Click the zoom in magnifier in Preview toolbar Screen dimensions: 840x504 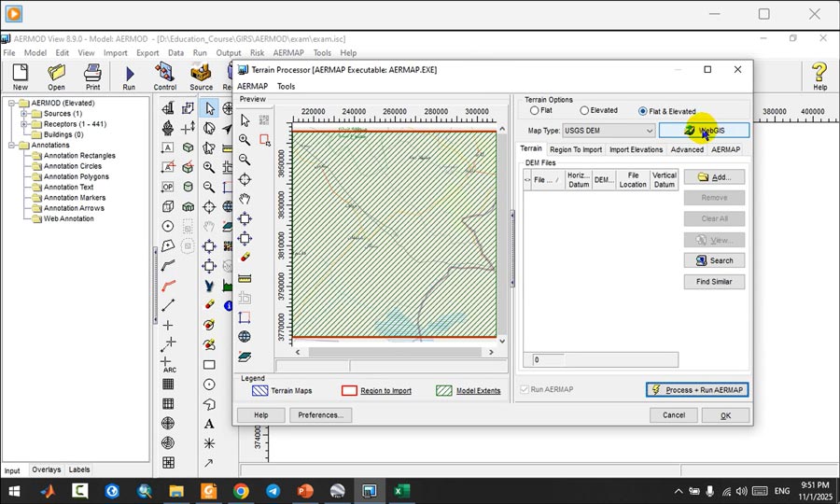tap(245, 140)
